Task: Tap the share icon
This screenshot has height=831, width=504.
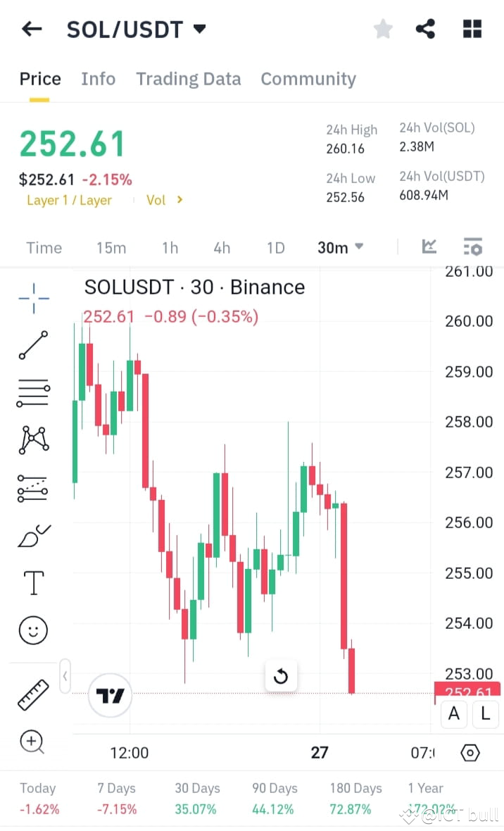Action: coord(425,29)
